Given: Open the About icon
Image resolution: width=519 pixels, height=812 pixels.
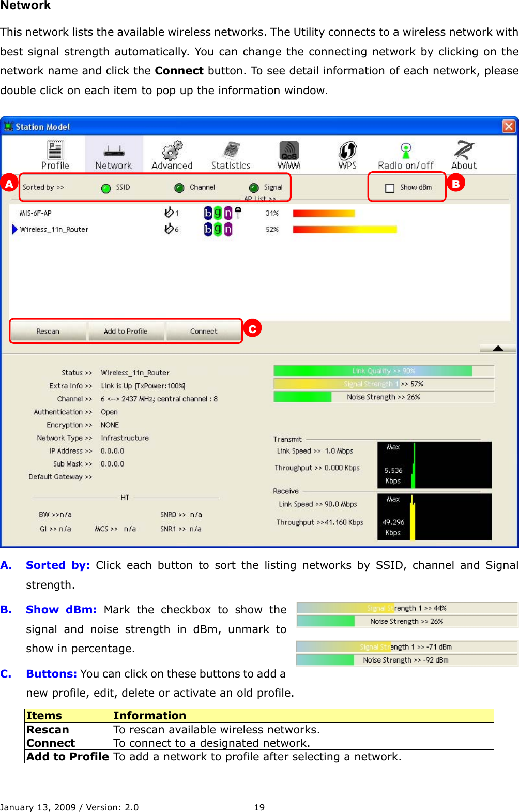Looking at the screenshot, I should point(464,155).
